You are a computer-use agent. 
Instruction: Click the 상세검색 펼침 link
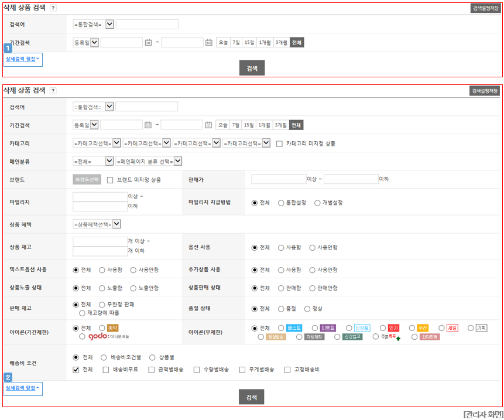point(22,59)
